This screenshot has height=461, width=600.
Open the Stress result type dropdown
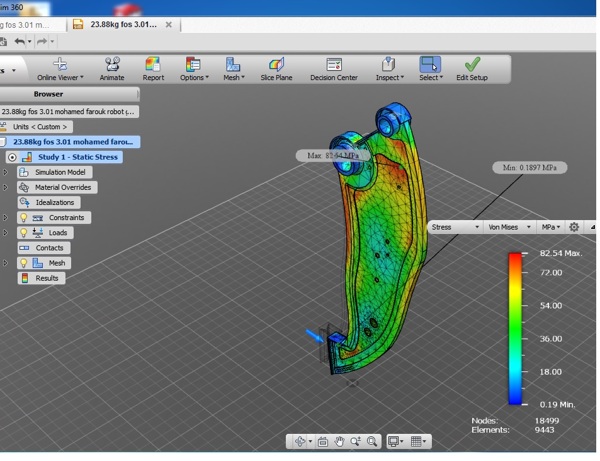click(455, 227)
